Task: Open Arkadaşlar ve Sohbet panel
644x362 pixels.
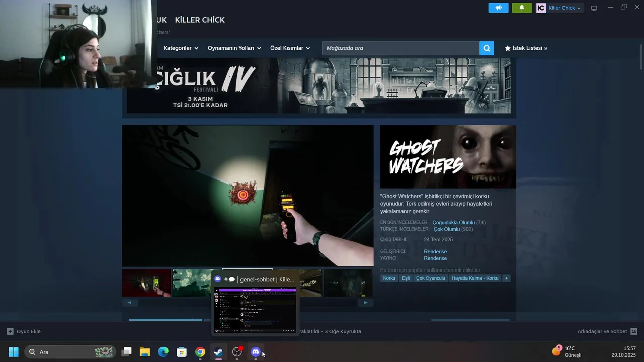Action: [607, 331]
